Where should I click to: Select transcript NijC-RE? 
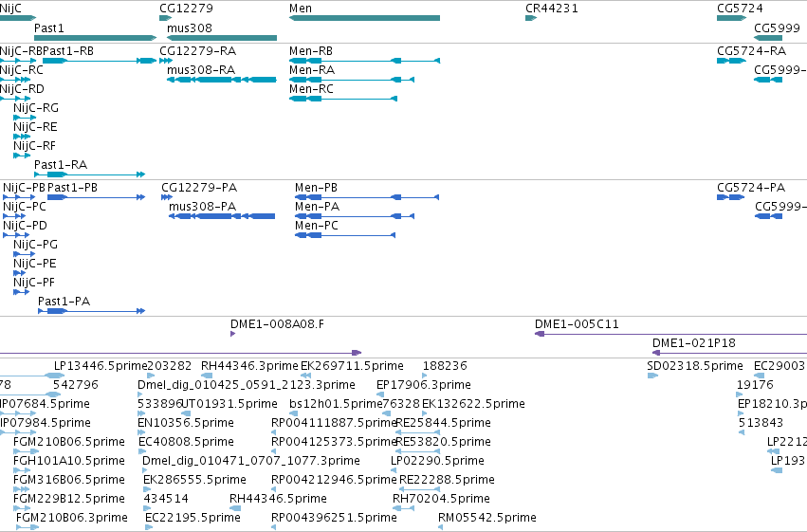pyautogui.click(x=22, y=137)
